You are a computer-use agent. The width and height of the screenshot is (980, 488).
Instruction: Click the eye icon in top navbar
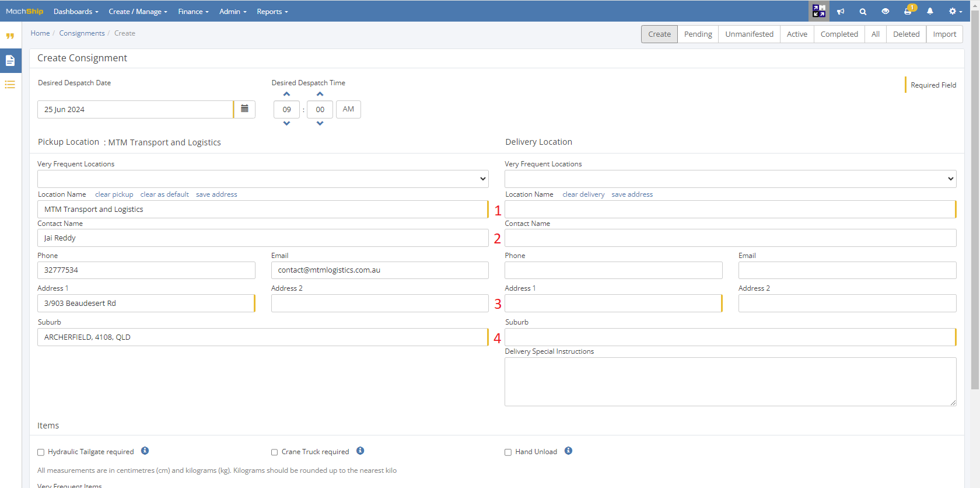pyautogui.click(x=885, y=11)
